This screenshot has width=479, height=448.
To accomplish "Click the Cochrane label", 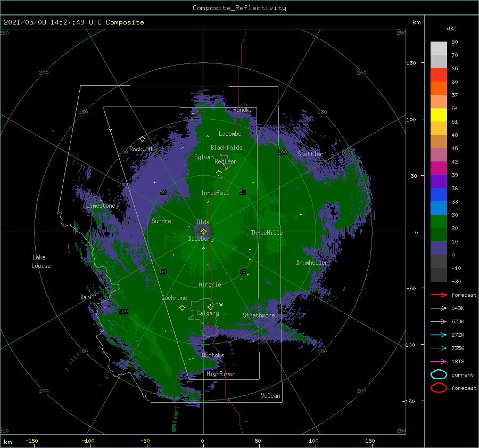I will pyautogui.click(x=174, y=298).
